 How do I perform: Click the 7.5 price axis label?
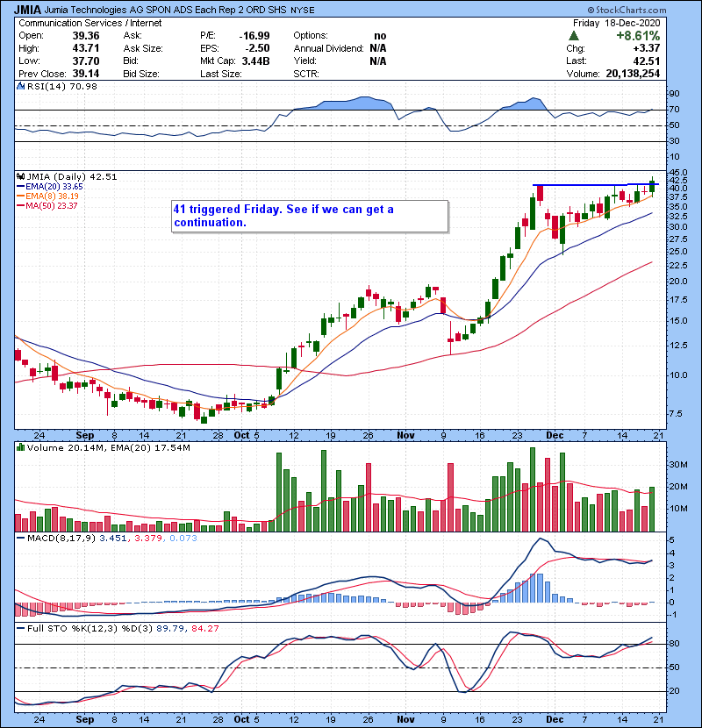coord(676,414)
